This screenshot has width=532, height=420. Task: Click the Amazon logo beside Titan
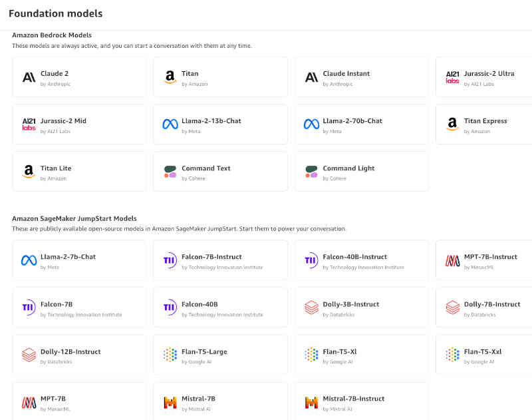pyautogui.click(x=170, y=77)
